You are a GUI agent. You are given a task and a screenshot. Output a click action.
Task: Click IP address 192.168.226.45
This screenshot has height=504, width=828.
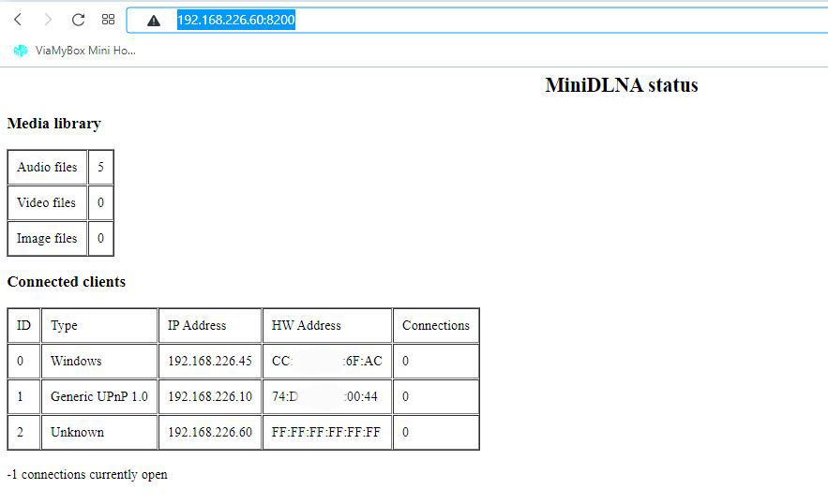point(210,361)
